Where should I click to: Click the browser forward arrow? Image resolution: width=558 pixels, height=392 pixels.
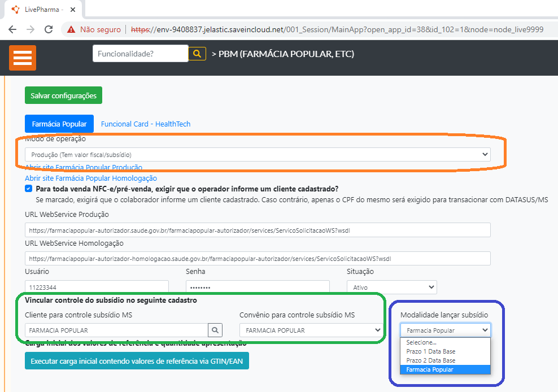pyautogui.click(x=30, y=29)
